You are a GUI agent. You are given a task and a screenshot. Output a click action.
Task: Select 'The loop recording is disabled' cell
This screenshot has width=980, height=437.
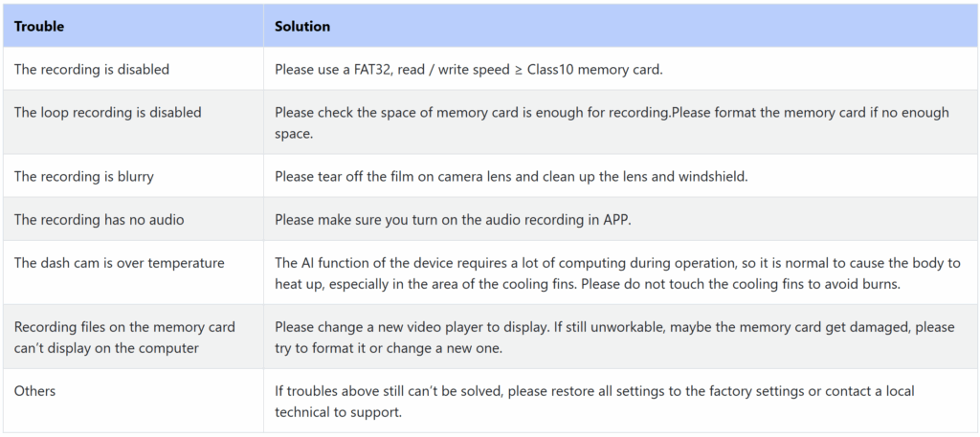(x=133, y=122)
